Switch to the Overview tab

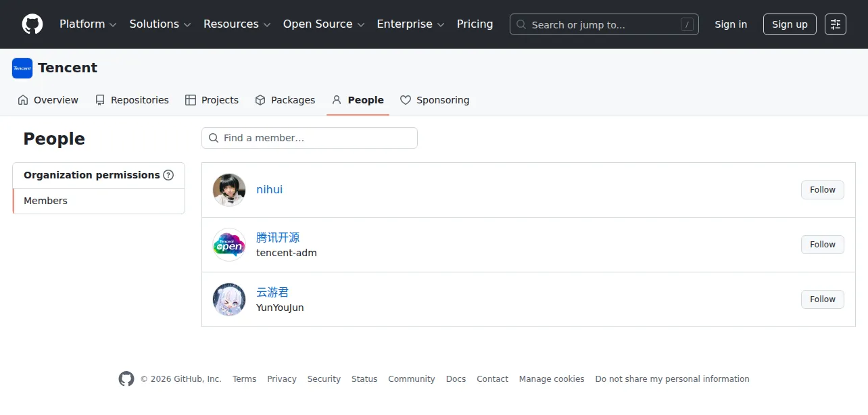pyautogui.click(x=48, y=100)
